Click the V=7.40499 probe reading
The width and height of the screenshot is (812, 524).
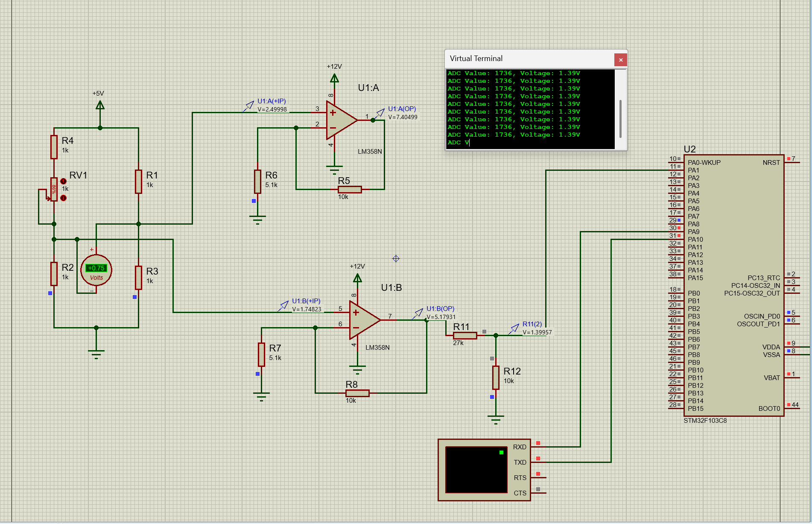coord(403,117)
